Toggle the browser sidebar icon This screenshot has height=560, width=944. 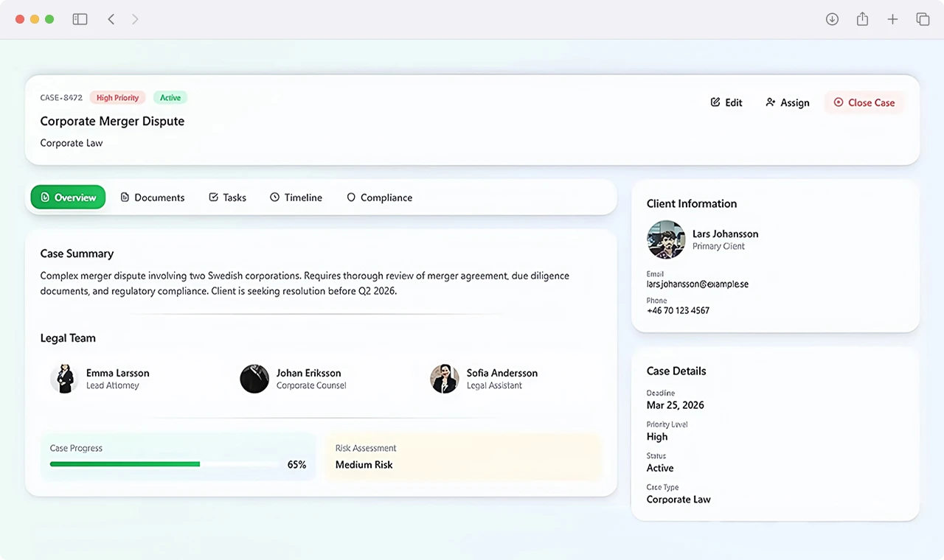(80, 19)
